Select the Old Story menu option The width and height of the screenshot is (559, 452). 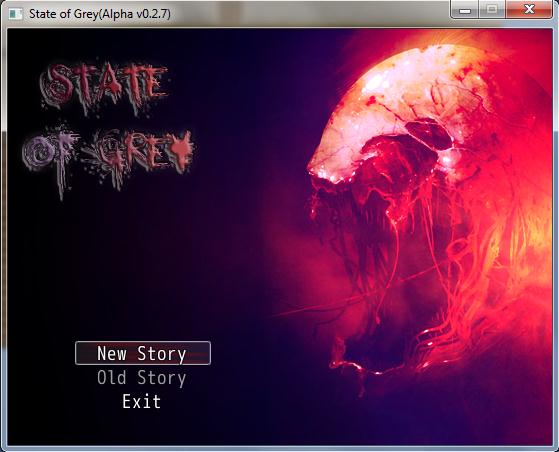click(142, 378)
